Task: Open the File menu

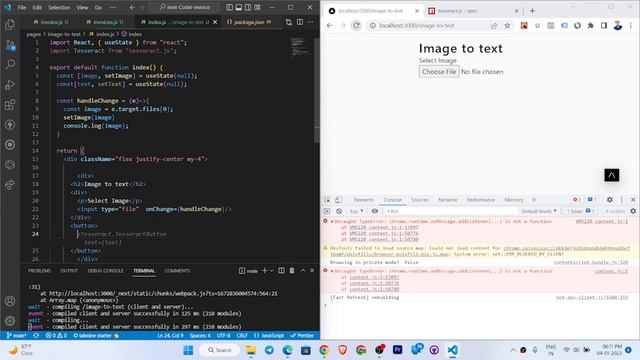Action: click(22, 7)
